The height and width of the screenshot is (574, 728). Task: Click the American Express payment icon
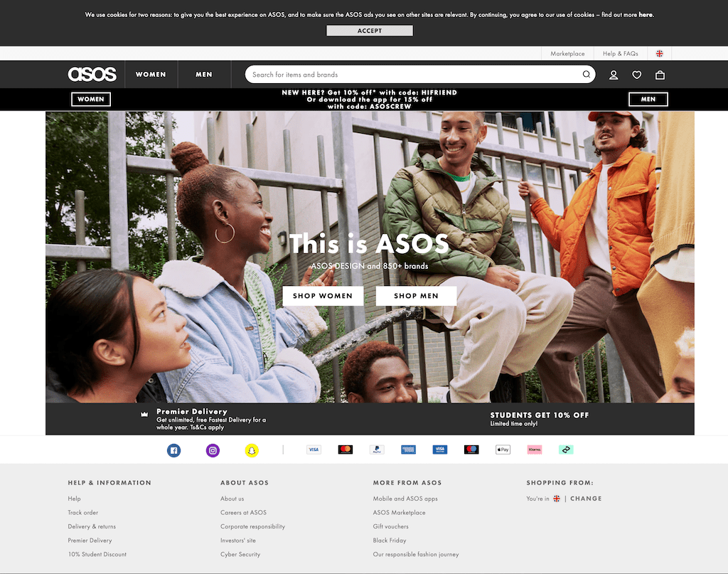tap(409, 450)
